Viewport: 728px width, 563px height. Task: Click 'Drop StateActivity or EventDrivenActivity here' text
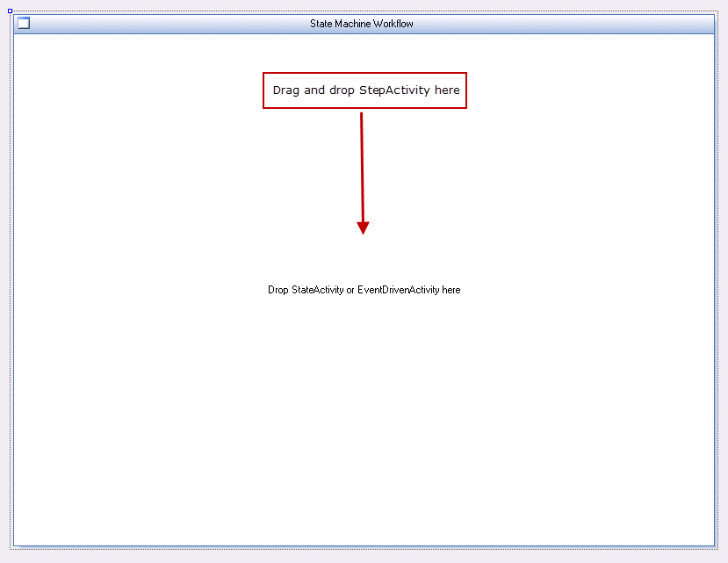[364, 290]
